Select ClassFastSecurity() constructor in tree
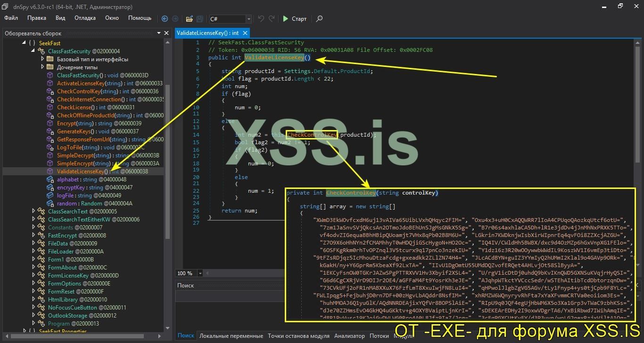 tap(103, 75)
